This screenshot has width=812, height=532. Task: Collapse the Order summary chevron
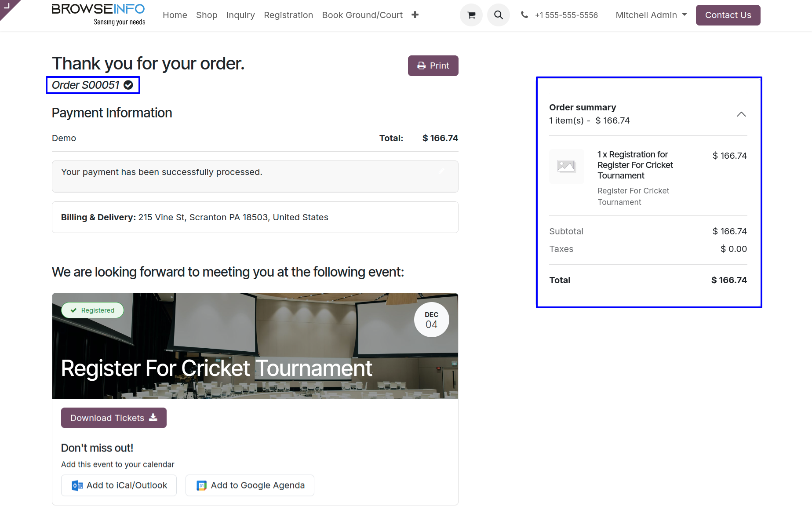point(741,114)
